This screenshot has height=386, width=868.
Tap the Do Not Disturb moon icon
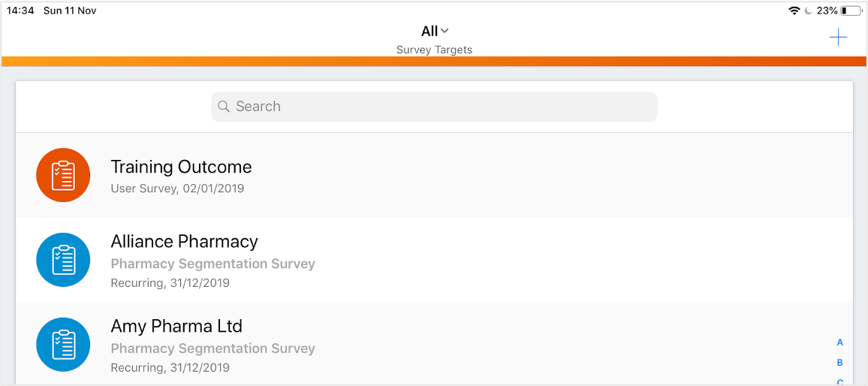(x=809, y=11)
